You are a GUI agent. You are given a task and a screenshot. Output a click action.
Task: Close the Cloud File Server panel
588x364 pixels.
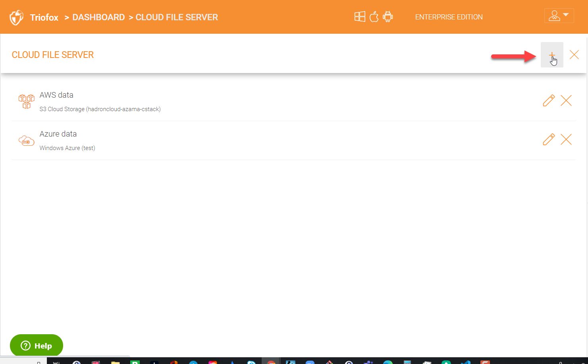(574, 55)
